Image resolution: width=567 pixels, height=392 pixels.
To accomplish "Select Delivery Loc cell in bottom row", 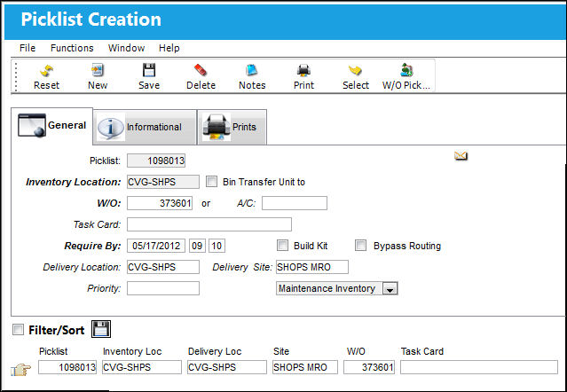I will [227, 367].
